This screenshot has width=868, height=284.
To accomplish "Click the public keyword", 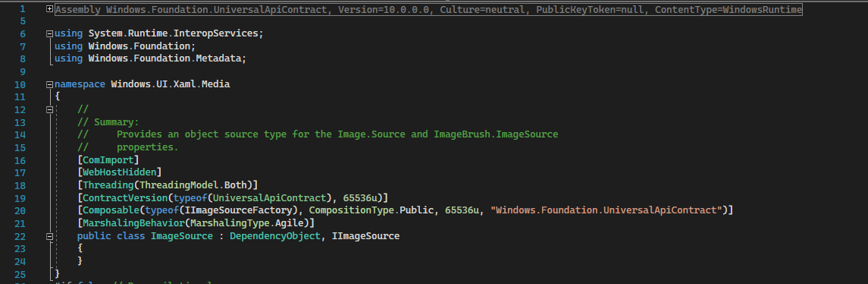I will (x=94, y=236).
